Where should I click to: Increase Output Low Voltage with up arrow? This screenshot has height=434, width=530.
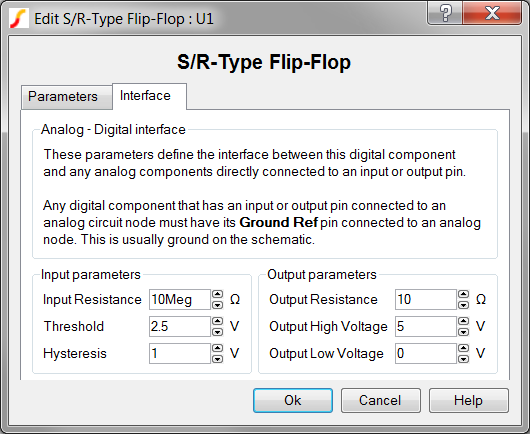coord(463,348)
